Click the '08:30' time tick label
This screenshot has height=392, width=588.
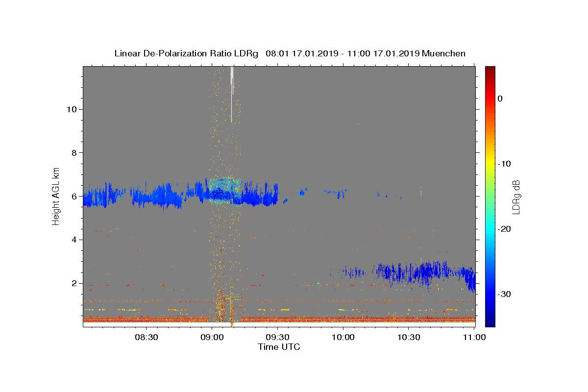(146, 338)
